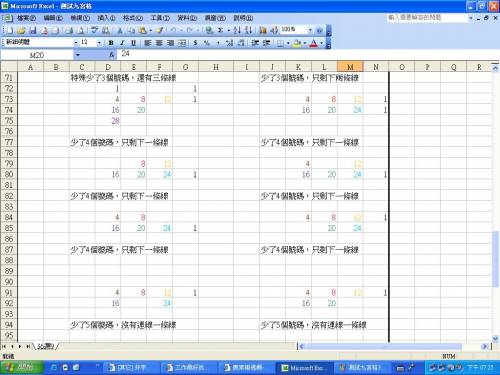The width and height of the screenshot is (500, 375).
Task: Toggle Italic formatting button
Action: tap(122, 43)
